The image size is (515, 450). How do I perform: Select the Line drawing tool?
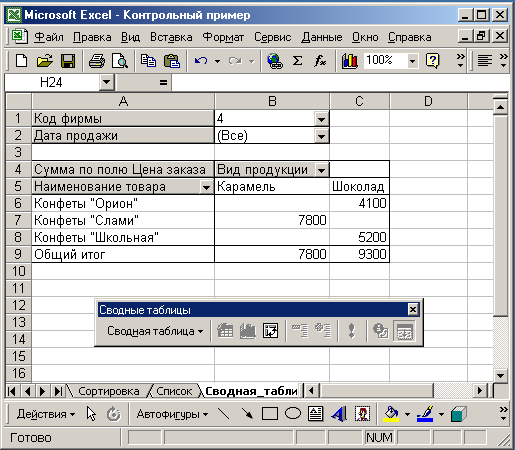223,414
